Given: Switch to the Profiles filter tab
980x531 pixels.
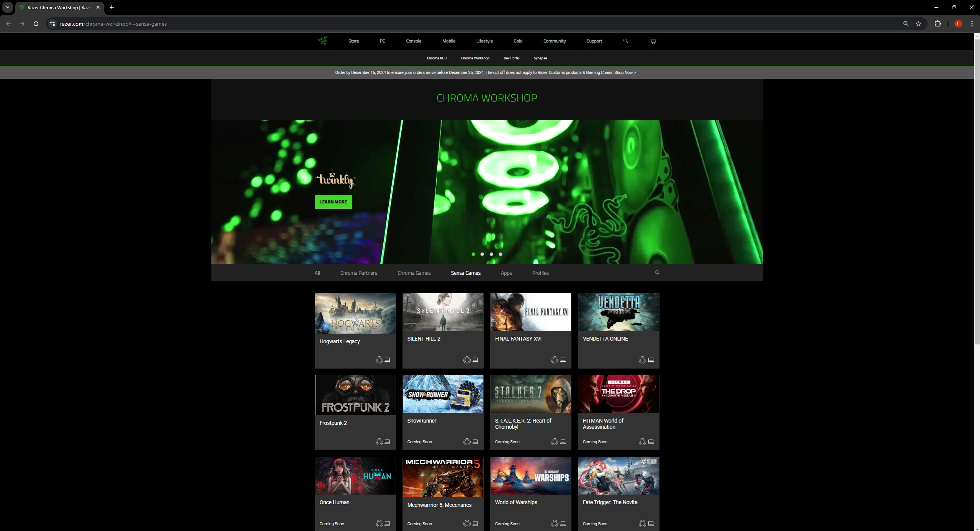Looking at the screenshot, I should (x=540, y=273).
